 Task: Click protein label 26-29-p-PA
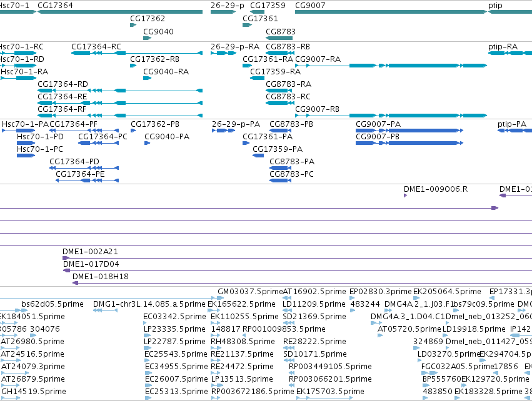coord(236,124)
